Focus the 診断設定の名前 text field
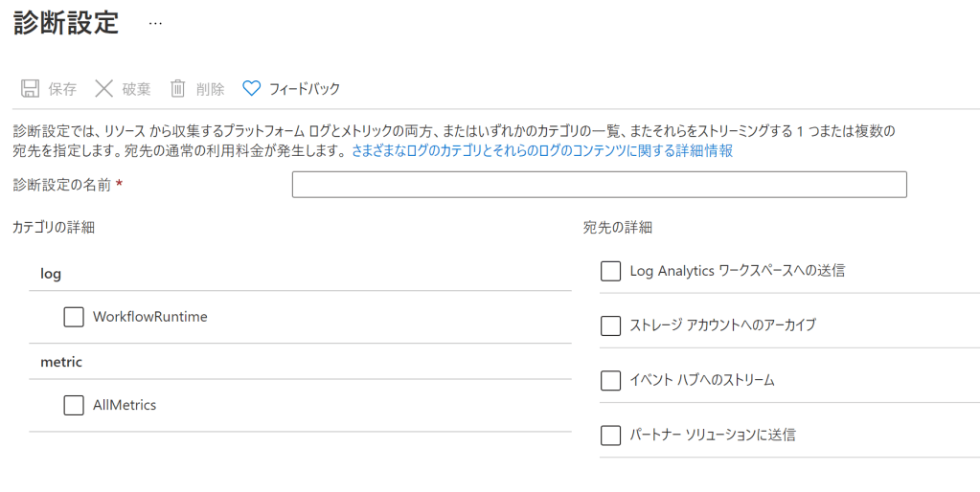Image resolution: width=980 pixels, height=492 pixels. click(599, 184)
